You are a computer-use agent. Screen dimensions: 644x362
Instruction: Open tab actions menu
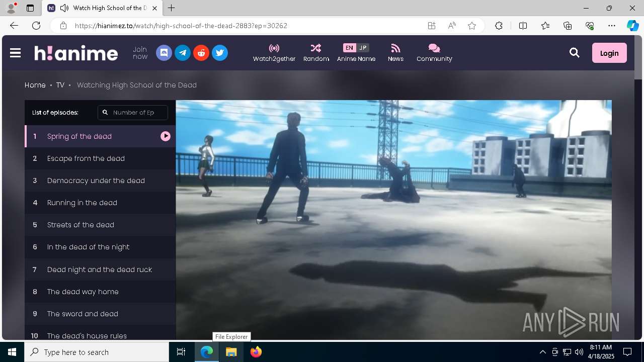tap(30, 8)
